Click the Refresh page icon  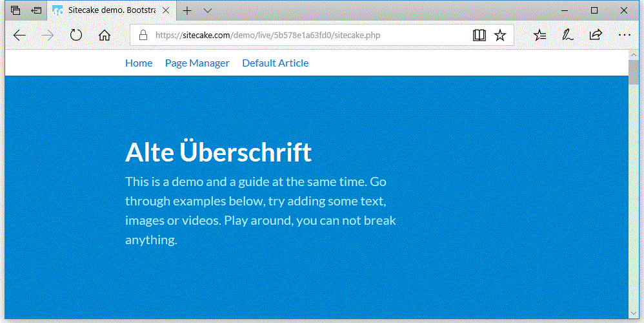pyautogui.click(x=76, y=35)
